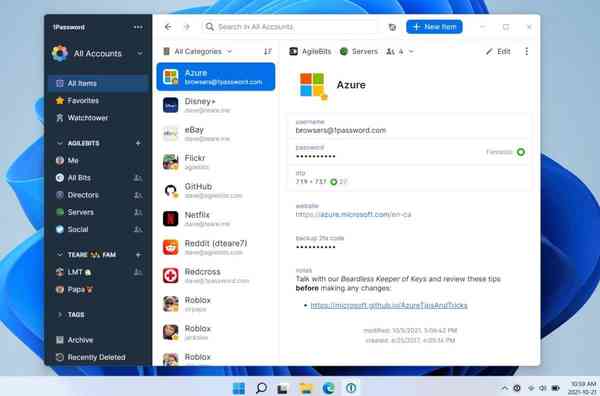Open the Watchtower shield icon beside New Item
This screenshot has width=600, height=396.
click(392, 27)
